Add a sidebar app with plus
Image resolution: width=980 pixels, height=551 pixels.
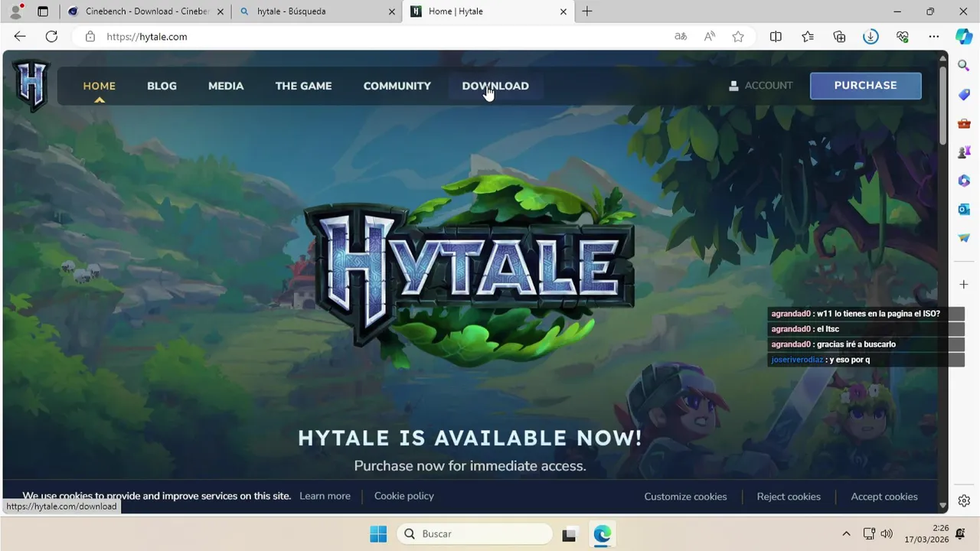[964, 284]
